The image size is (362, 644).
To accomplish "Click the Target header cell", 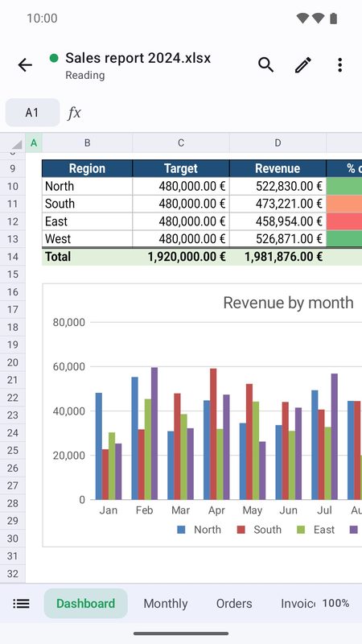I will click(x=180, y=168).
